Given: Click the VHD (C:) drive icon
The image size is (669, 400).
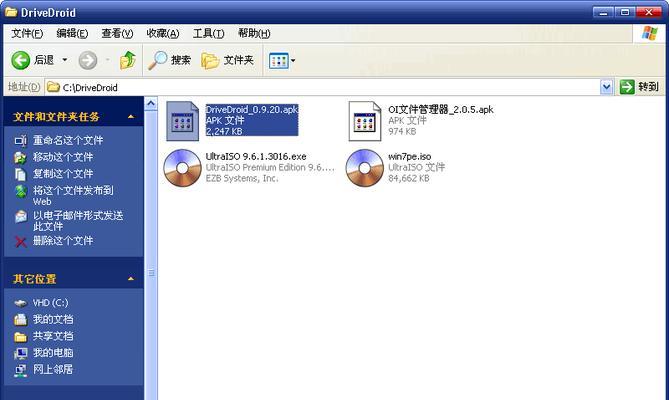Looking at the screenshot, I should [x=20, y=303].
